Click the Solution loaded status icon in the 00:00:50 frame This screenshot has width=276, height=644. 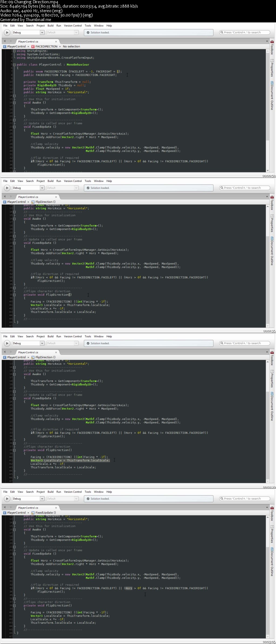coord(88,33)
